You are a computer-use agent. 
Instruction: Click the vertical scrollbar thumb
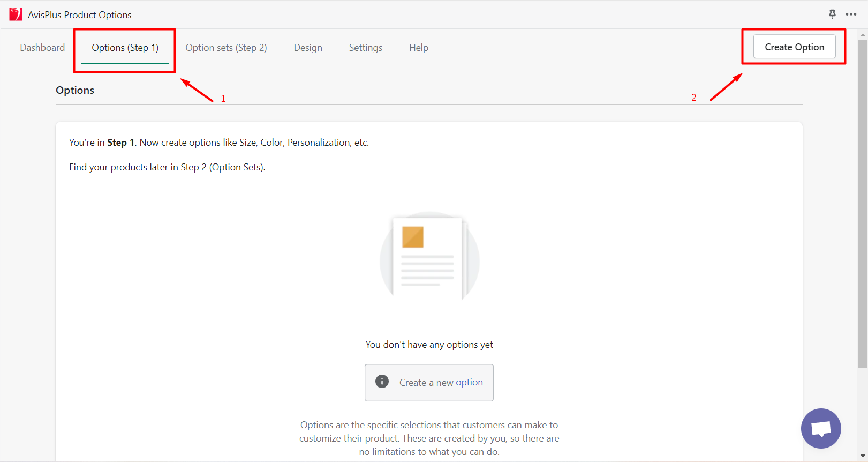click(863, 204)
